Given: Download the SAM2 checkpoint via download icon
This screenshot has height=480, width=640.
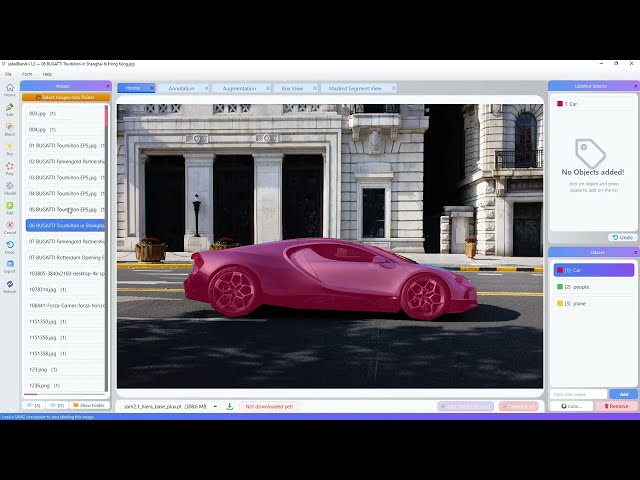Looking at the screenshot, I should click(x=229, y=406).
